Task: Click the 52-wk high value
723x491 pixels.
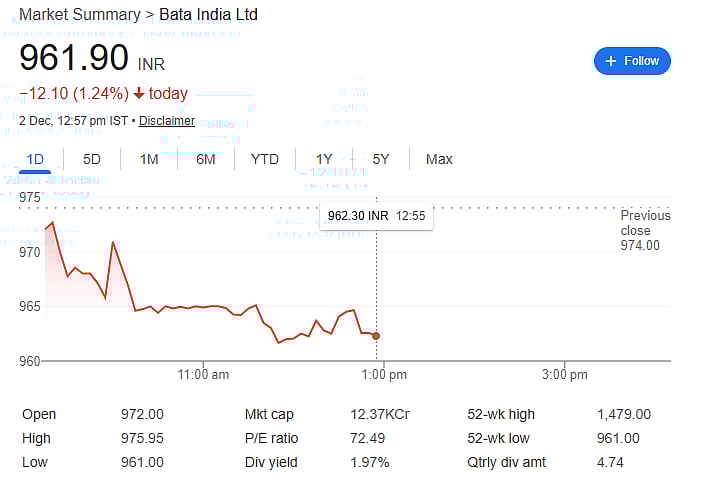Action: coord(624,414)
